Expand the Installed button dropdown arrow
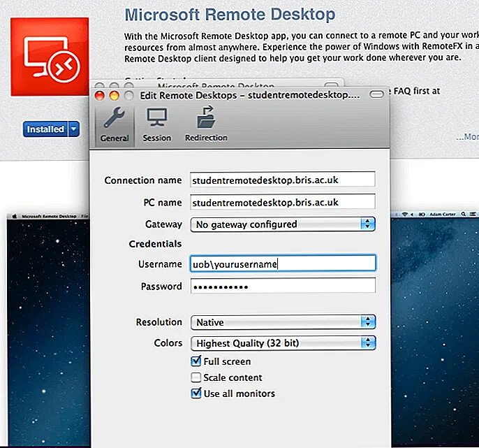The height and width of the screenshot is (448, 479). [x=74, y=129]
